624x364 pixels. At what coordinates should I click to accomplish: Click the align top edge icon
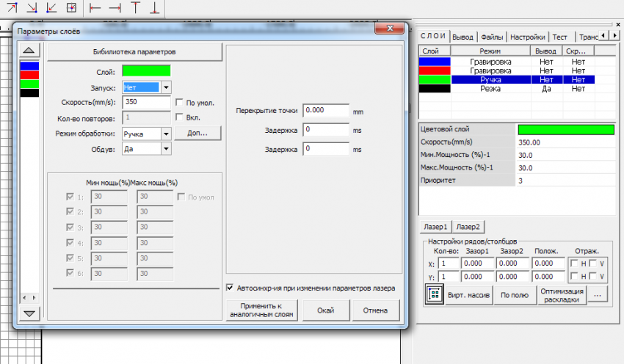pos(135,8)
